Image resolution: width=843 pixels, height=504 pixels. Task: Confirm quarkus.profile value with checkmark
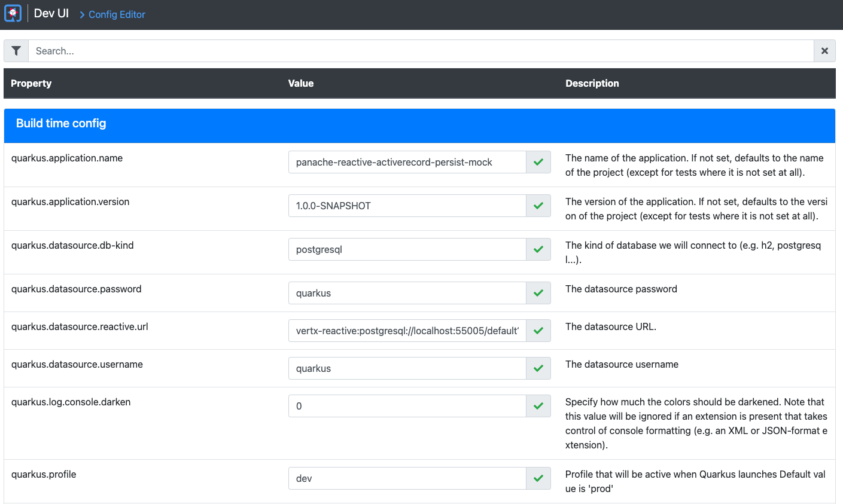point(538,478)
